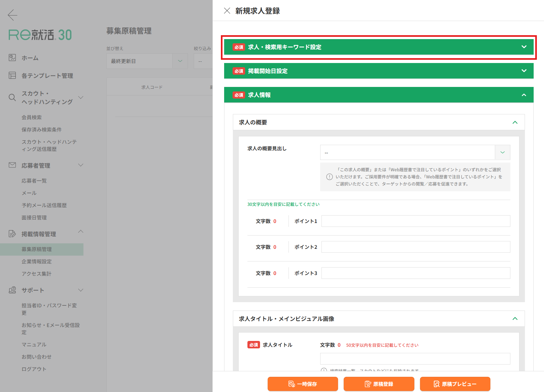
Task: Click the document-pen icon beside 掲載情報管理
Action: pos(12,234)
